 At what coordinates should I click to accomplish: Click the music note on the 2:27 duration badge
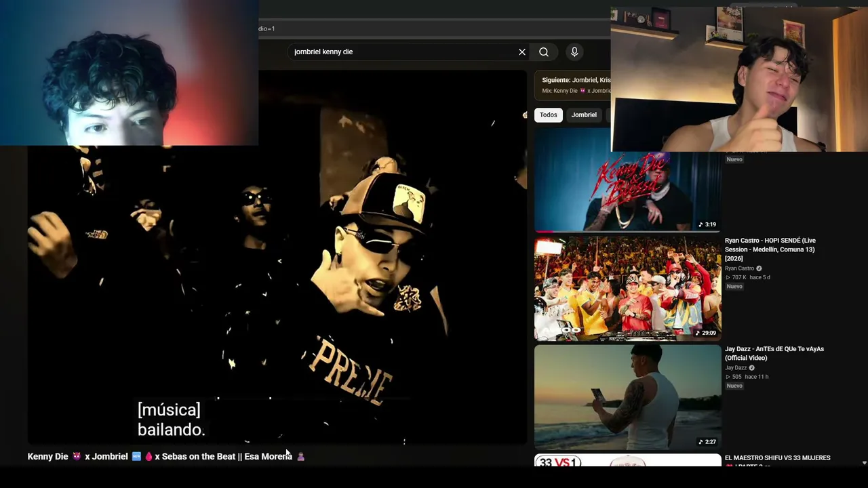pyautogui.click(x=701, y=442)
